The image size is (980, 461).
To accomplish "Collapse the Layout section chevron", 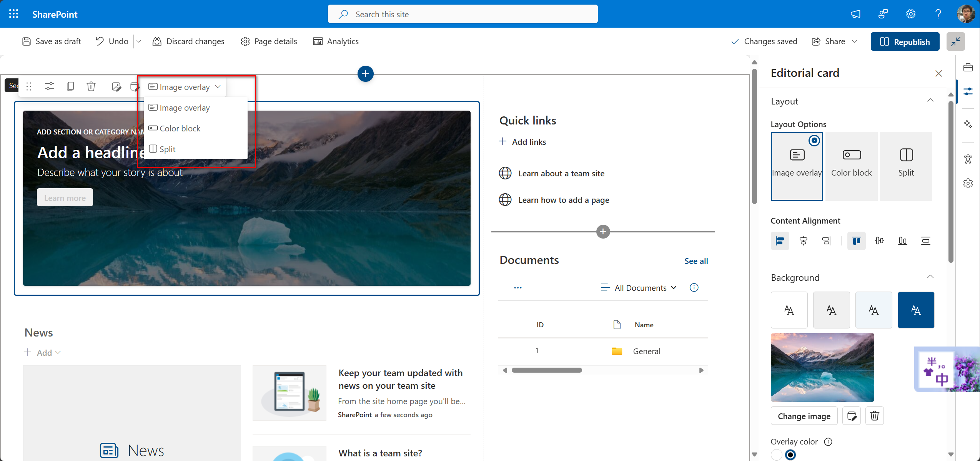I will click(x=930, y=101).
